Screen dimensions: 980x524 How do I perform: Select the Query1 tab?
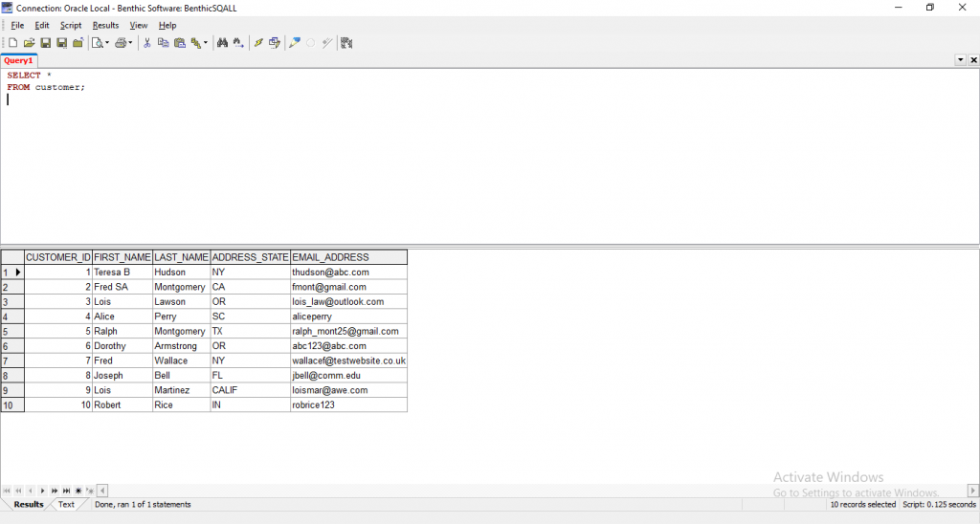pyautogui.click(x=18, y=60)
